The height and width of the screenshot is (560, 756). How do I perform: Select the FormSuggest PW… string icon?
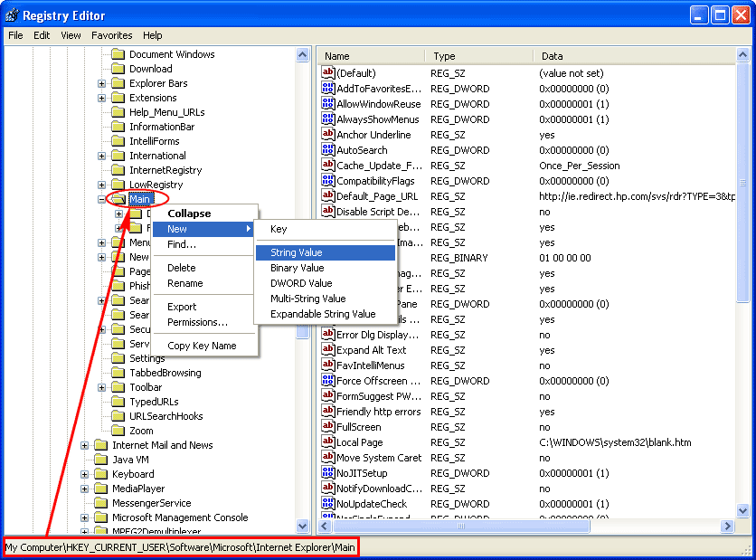pos(328,396)
